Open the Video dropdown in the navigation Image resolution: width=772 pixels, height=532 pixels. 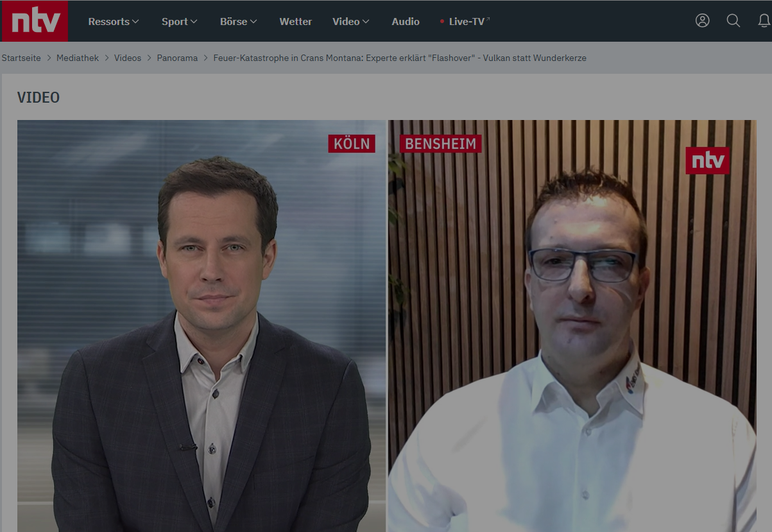(x=350, y=21)
